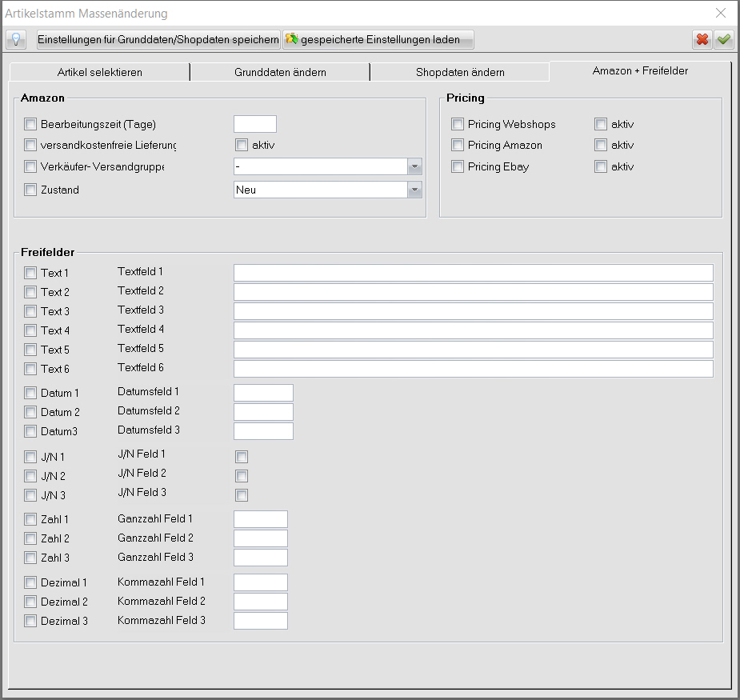740x700 pixels.
Task: Go to Shopdaten ändern tab
Action: (x=460, y=72)
